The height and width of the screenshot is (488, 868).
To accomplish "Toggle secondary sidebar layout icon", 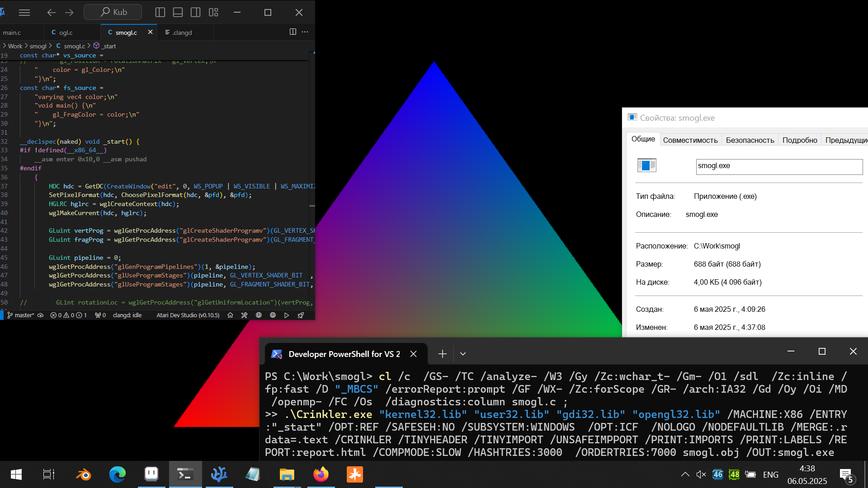I will coord(195,12).
